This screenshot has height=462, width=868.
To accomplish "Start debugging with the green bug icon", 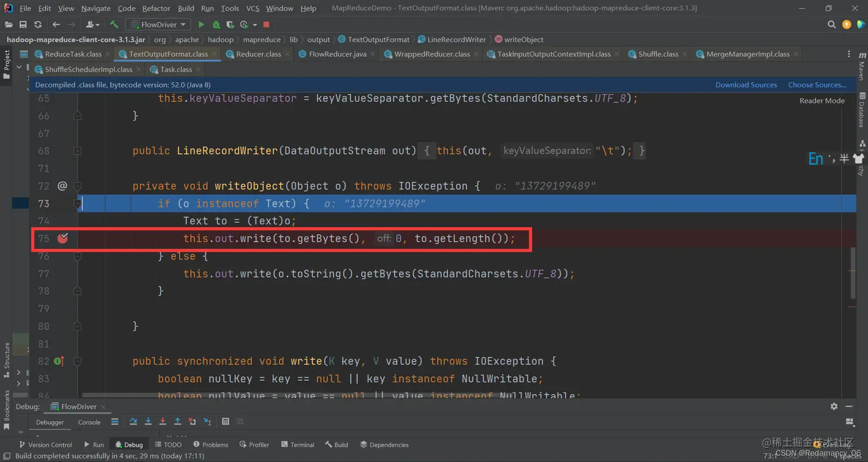I will point(216,25).
